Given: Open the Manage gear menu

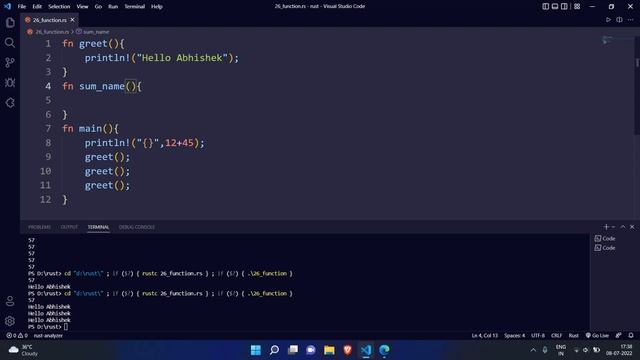Looking at the screenshot, I should pyautogui.click(x=10, y=321).
